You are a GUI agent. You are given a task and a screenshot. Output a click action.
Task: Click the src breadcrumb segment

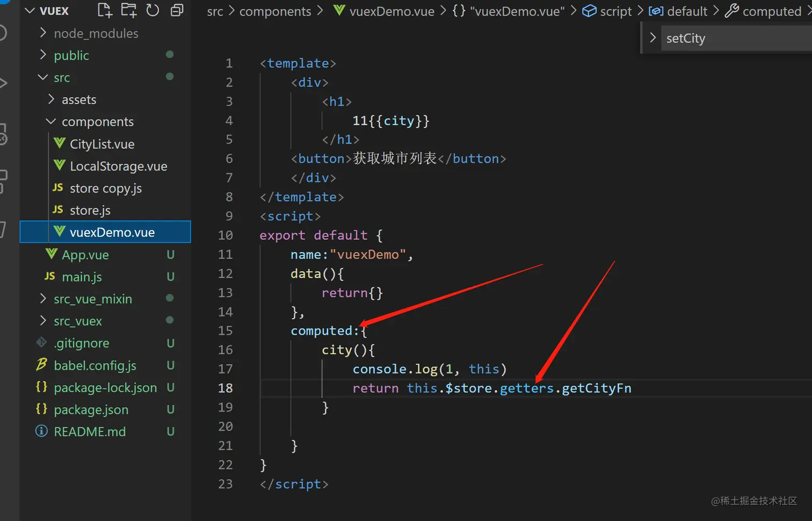click(215, 11)
